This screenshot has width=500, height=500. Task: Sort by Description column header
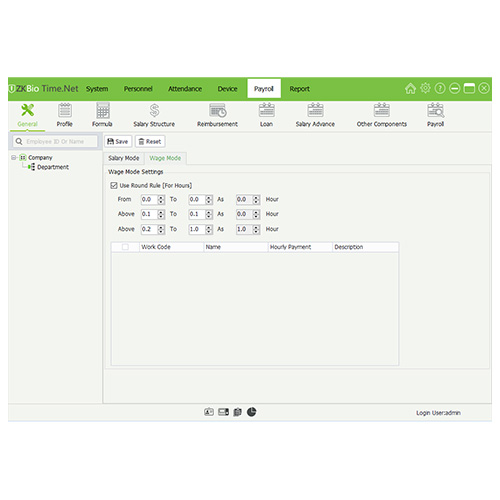point(365,247)
